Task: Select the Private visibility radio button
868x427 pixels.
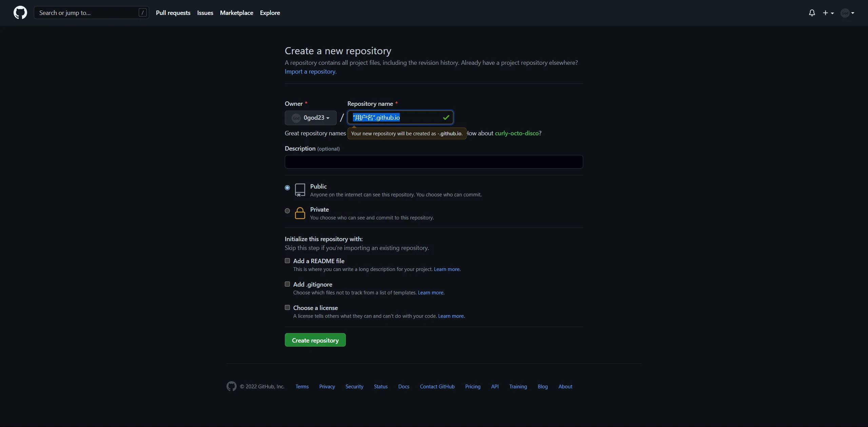Action: point(287,211)
